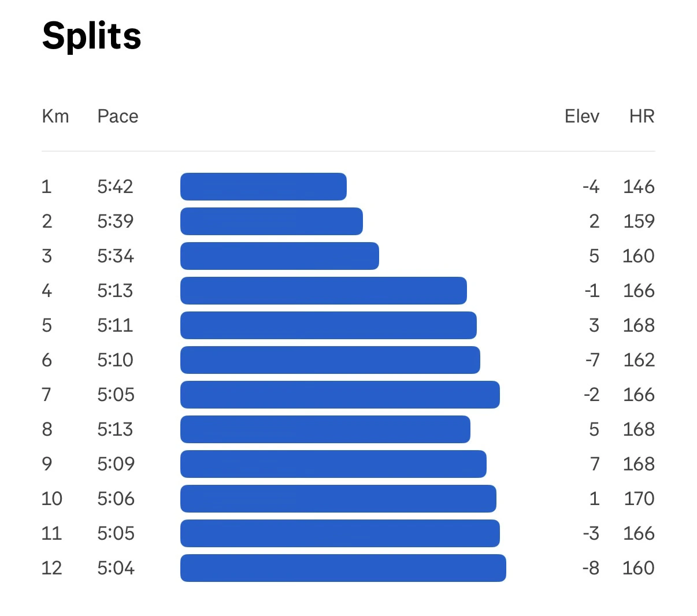Click the kilometer 8 pace bar

pos(325,429)
